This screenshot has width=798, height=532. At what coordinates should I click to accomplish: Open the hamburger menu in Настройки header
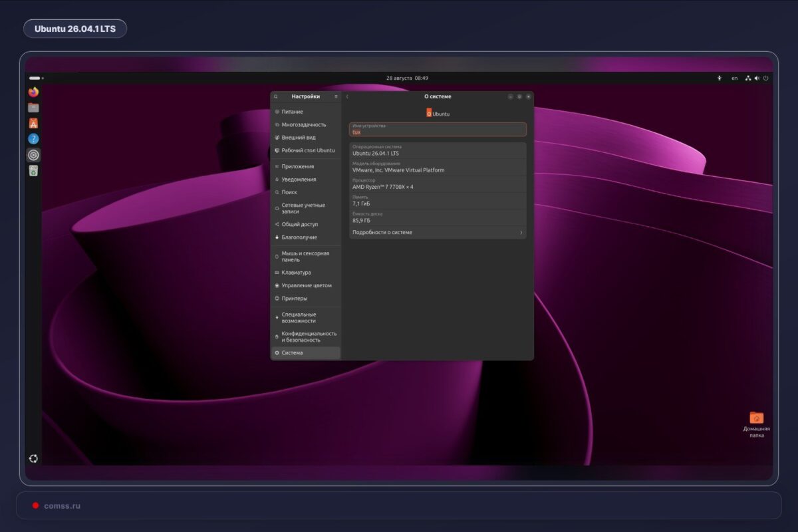click(x=336, y=96)
